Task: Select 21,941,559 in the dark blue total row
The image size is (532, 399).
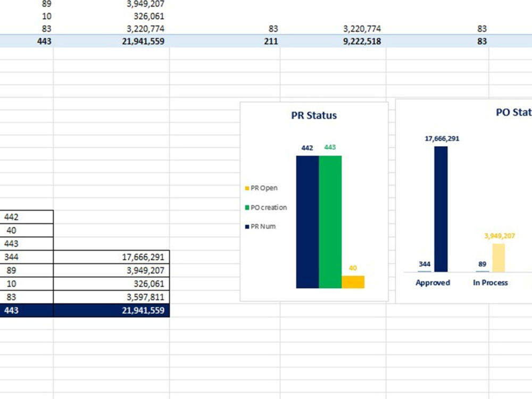Action: pos(111,311)
